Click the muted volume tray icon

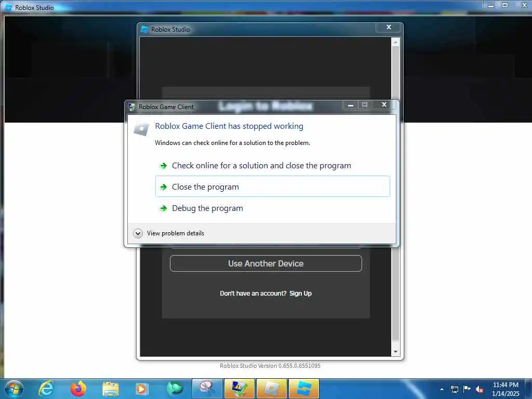(x=480, y=390)
